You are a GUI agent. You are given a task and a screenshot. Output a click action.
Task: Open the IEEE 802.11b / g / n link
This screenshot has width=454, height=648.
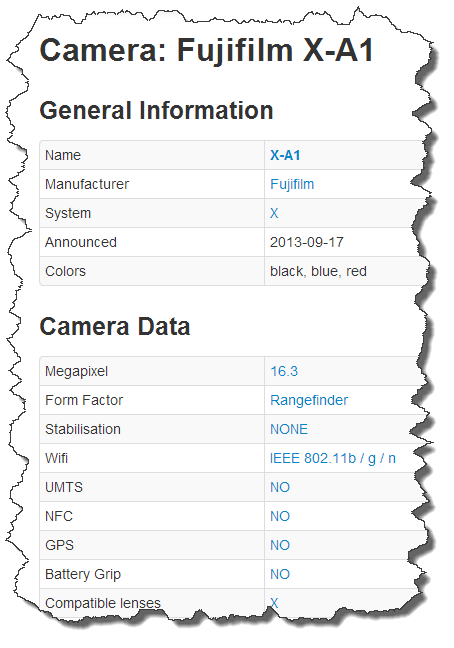333,458
